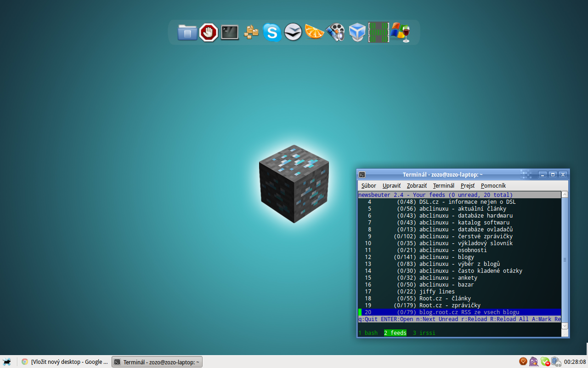Click the stick-window grid icon in title bar
The width and height of the screenshot is (588, 368).
526,174
